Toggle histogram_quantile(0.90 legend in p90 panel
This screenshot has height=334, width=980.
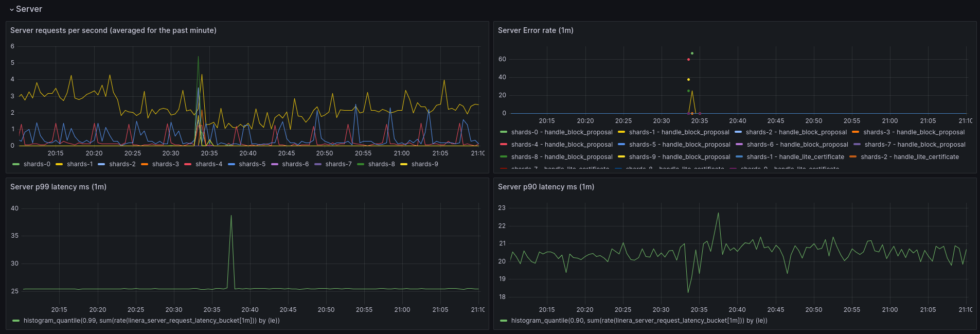tap(639, 321)
